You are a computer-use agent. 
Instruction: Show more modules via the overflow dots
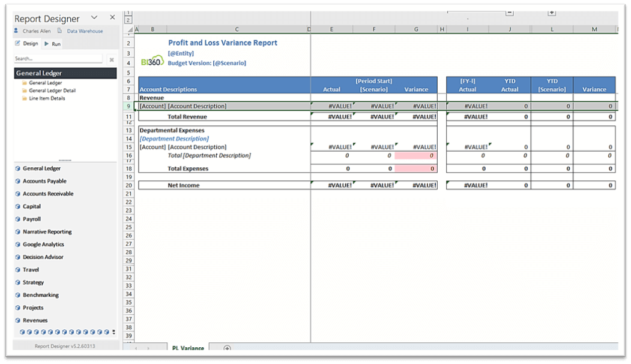click(x=113, y=332)
